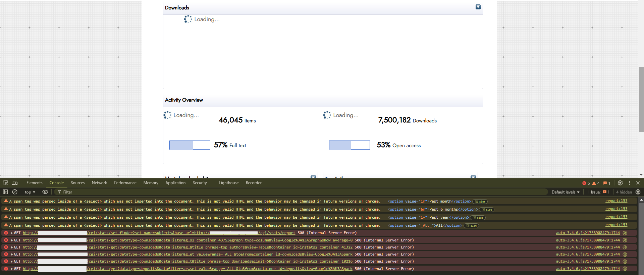Toggle the device toolbar icon
This screenshot has width=644, height=275.
(x=15, y=183)
